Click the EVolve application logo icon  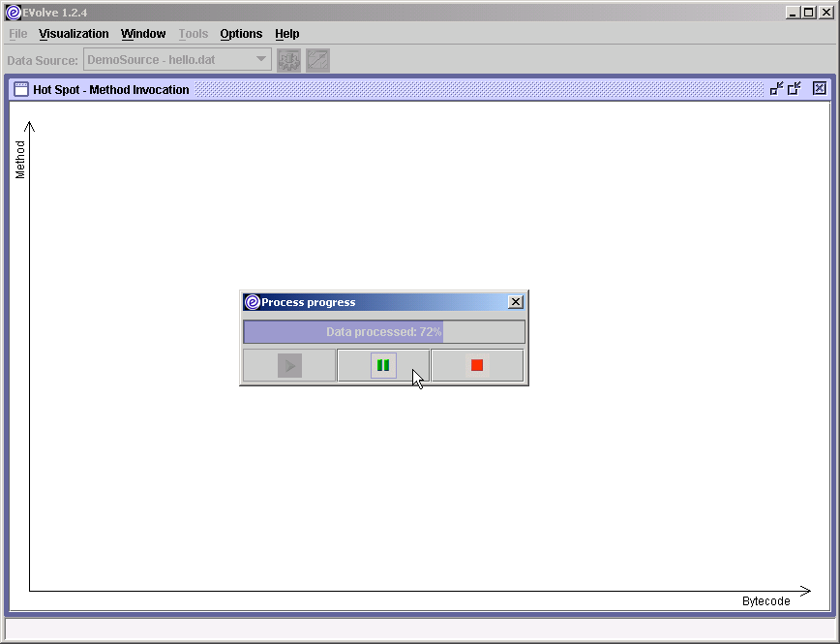[x=14, y=13]
